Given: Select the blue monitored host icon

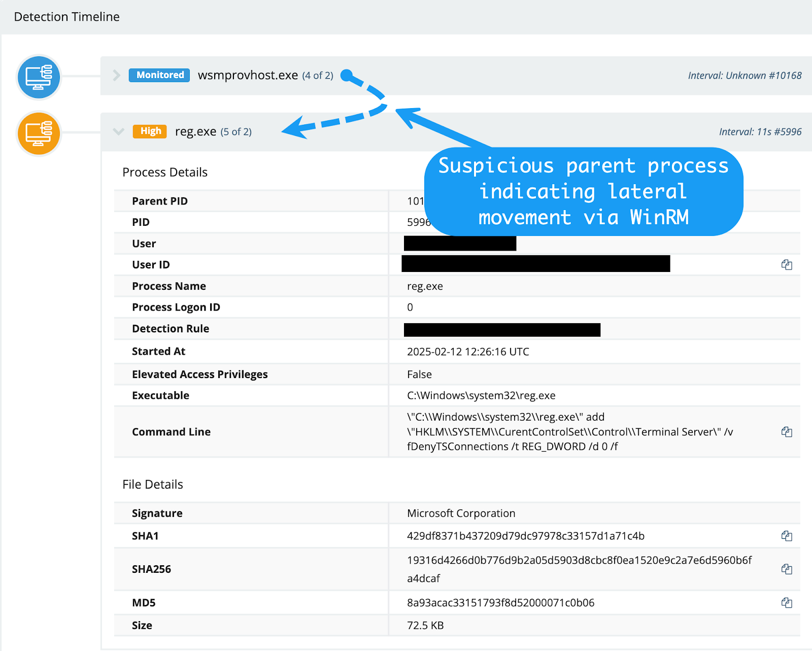Looking at the screenshot, I should tap(38, 77).
